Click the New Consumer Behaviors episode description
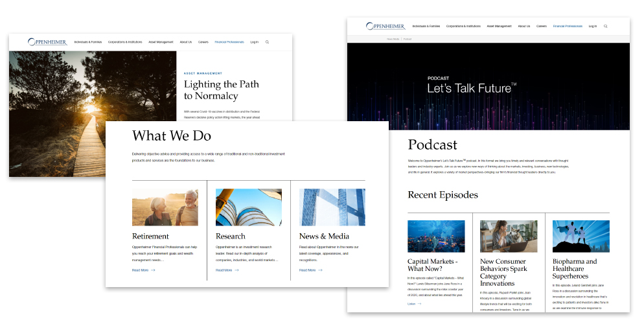The image size is (644, 324). 506,301
